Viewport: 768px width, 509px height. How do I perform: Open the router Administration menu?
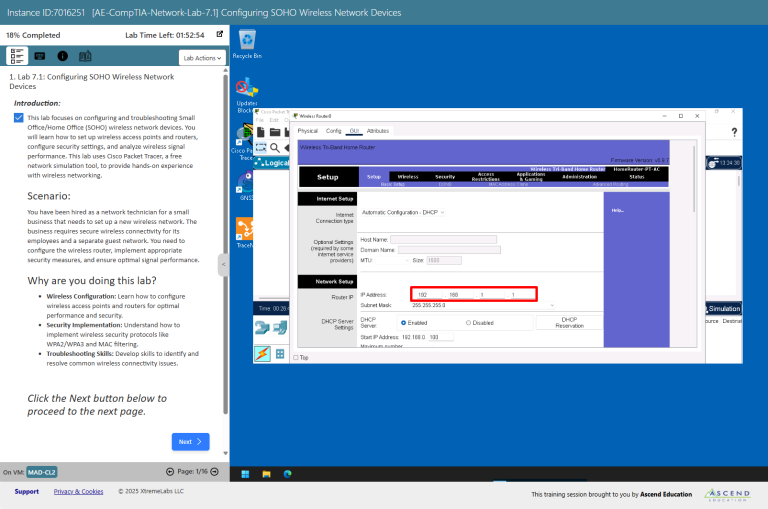click(579, 177)
